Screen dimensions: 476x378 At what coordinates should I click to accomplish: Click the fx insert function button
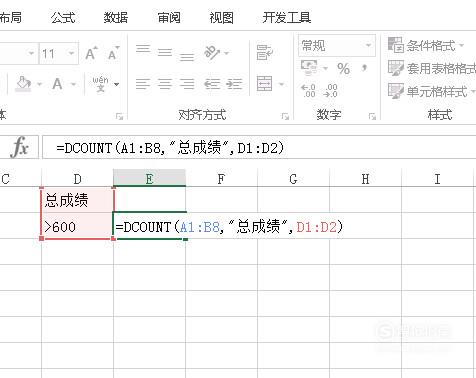19,147
